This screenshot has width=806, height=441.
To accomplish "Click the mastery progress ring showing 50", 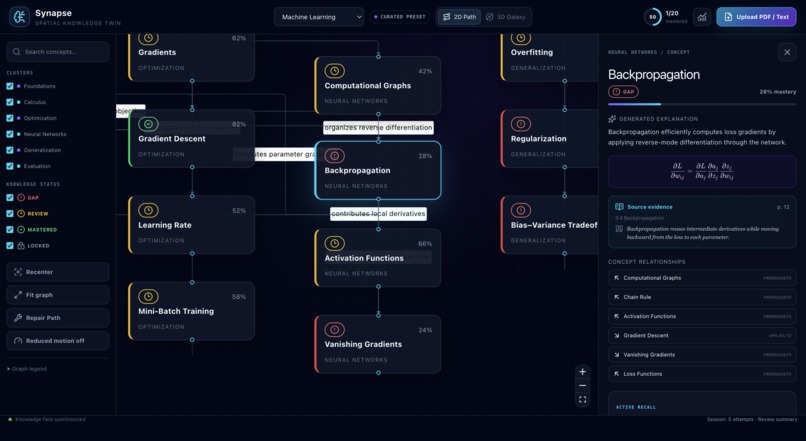I will 652,17.
